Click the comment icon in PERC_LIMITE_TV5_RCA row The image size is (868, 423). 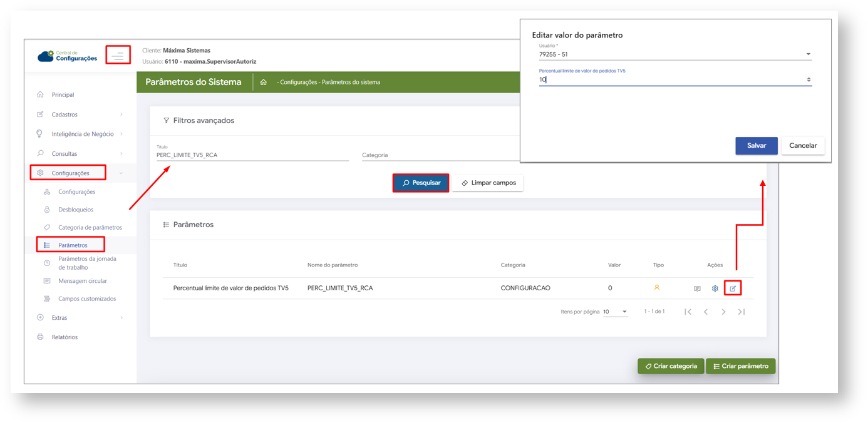[x=697, y=288]
